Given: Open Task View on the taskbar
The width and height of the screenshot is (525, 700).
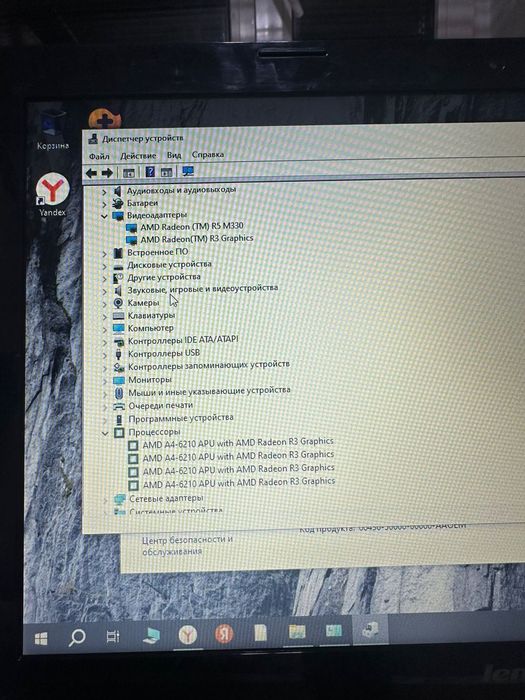Looking at the screenshot, I should (x=113, y=637).
